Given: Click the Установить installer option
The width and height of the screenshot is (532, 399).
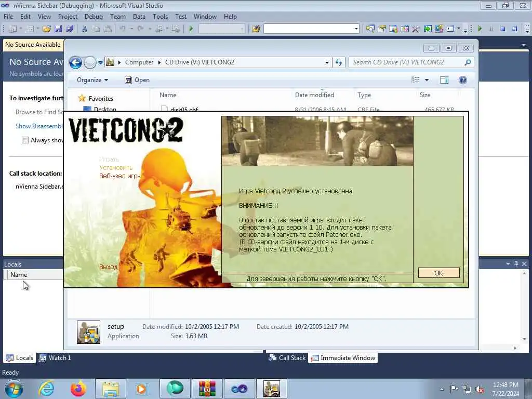Looking at the screenshot, I should (116, 168).
